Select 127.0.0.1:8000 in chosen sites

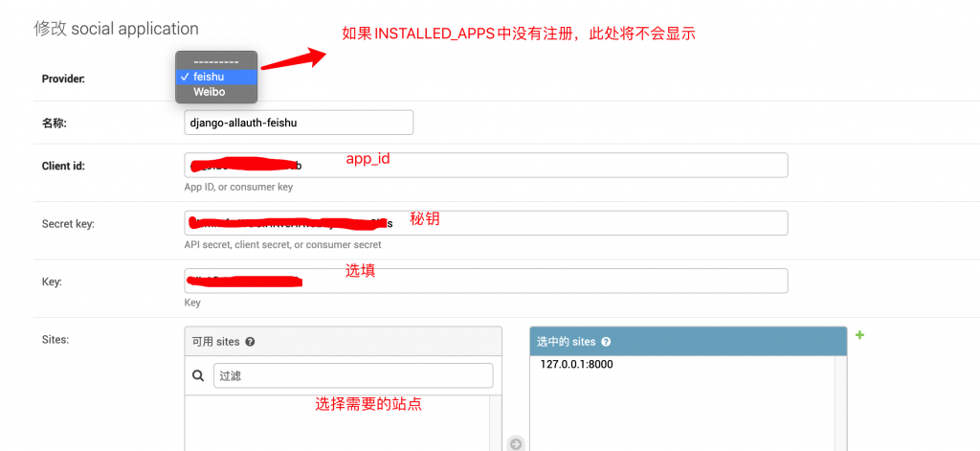tap(576, 364)
